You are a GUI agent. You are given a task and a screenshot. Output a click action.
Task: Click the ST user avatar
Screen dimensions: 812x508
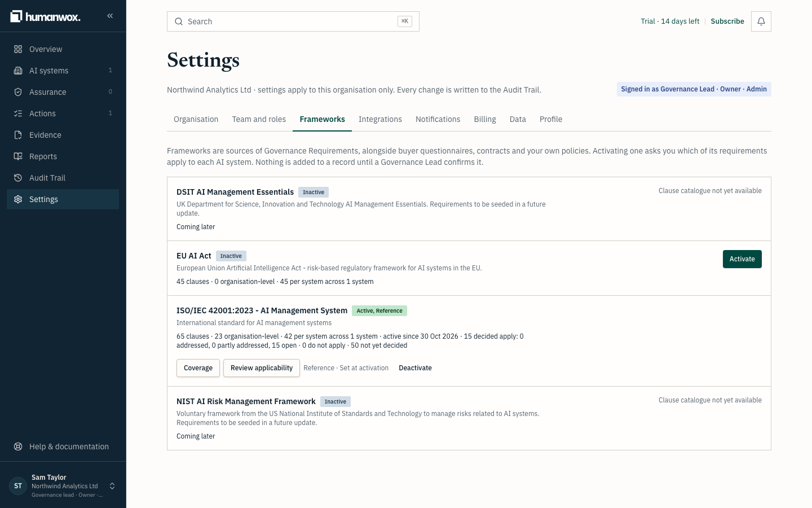tap(18, 486)
